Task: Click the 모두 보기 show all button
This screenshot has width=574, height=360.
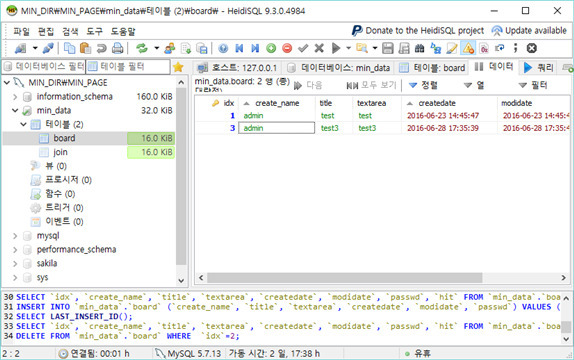Action: (371, 86)
